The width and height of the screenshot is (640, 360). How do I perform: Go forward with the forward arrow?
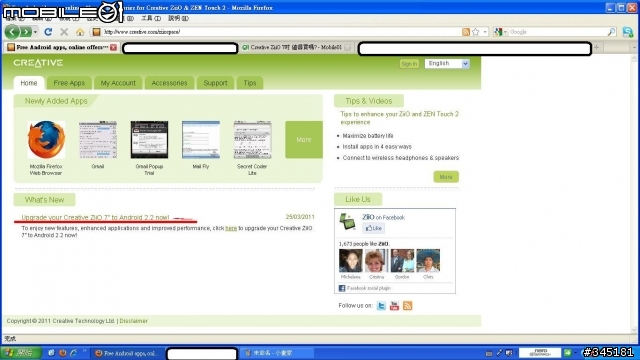[26, 31]
